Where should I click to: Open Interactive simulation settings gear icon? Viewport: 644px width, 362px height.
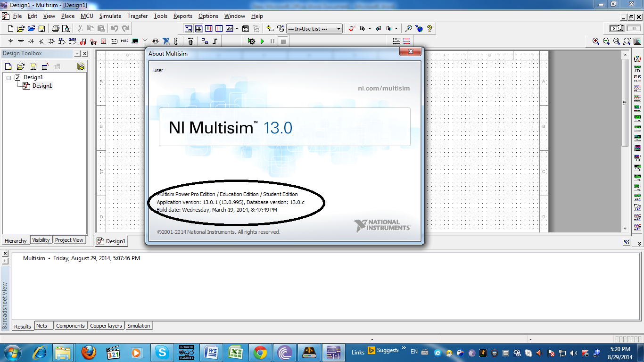coord(252,41)
